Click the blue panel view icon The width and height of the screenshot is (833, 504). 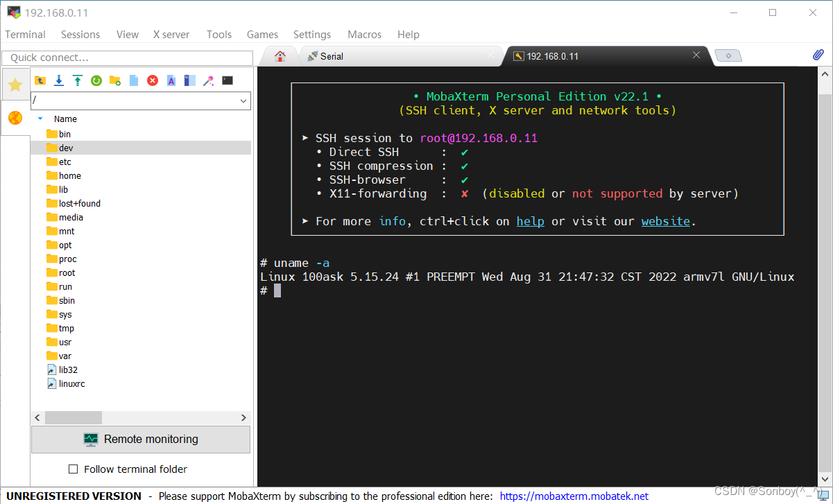189,80
